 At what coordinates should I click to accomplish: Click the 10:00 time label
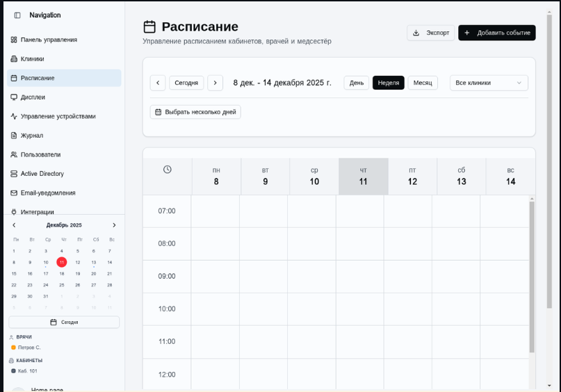click(x=167, y=309)
